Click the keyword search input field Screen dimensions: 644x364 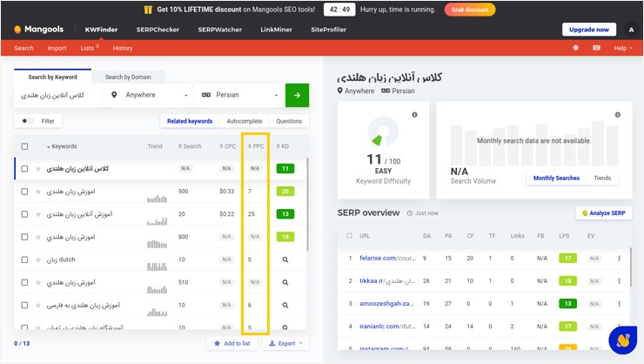coord(57,95)
